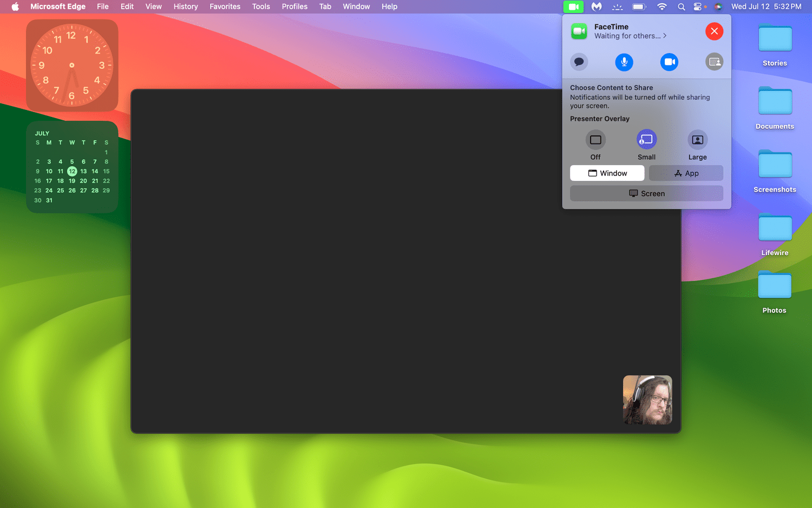Share the entire Screen
This screenshot has height=508, width=812.
646,193
